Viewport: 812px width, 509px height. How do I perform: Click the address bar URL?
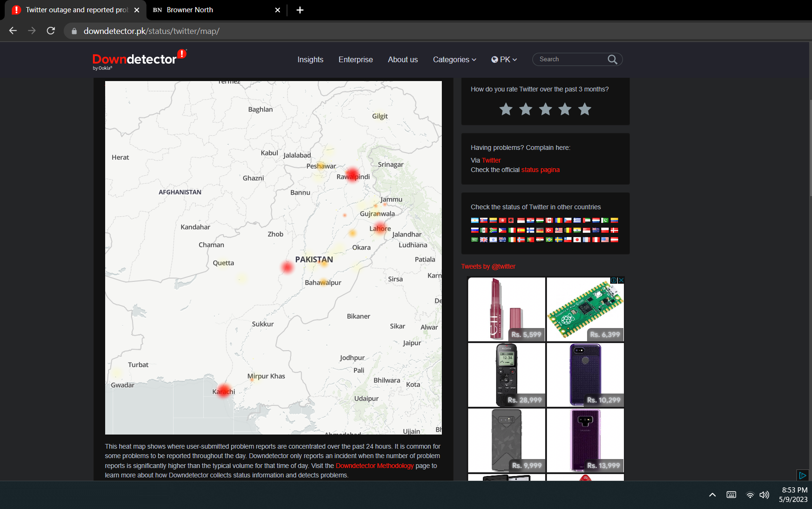pyautogui.click(x=151, y=31)
